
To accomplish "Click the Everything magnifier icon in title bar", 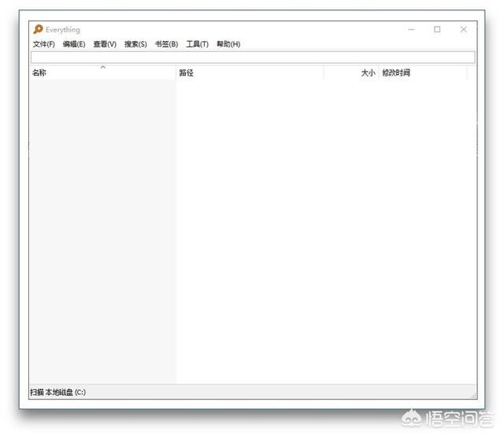I will [38, 30].
